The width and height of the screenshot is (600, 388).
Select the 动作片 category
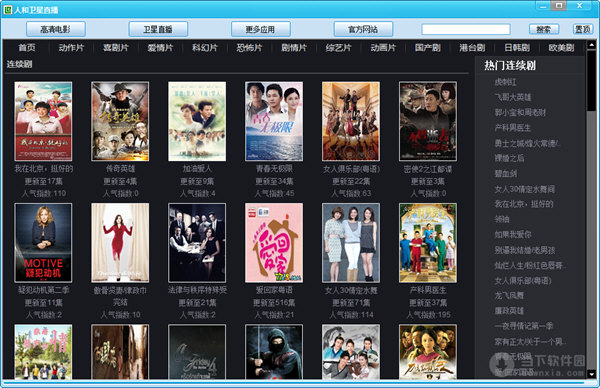71,48
